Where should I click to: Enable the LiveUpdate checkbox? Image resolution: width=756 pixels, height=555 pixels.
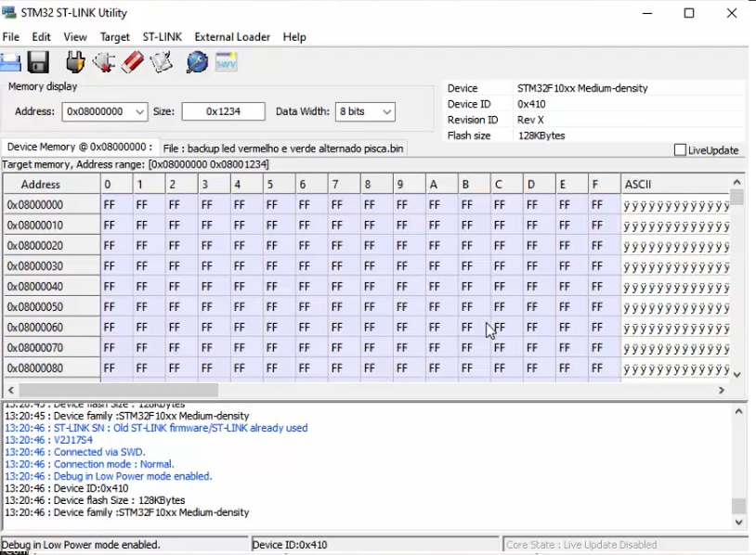(680, 149)
